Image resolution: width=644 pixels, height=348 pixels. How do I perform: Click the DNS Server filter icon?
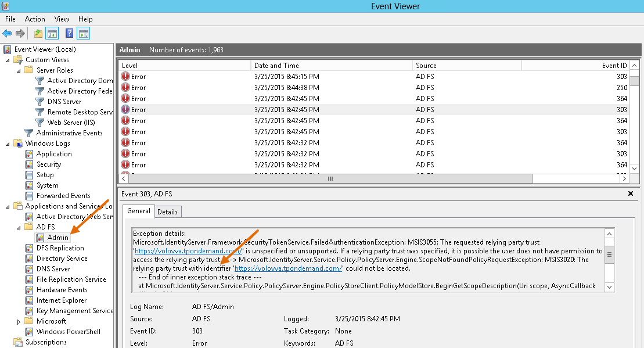(40, 102)
